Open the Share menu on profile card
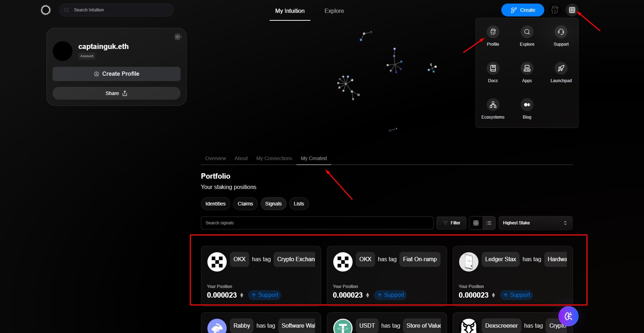The width and height of the screenshot is (644, 333). click(116, 93)
